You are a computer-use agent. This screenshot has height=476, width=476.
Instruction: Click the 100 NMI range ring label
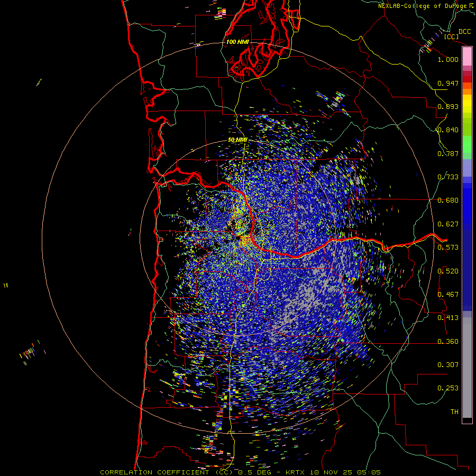coord(237,42)
